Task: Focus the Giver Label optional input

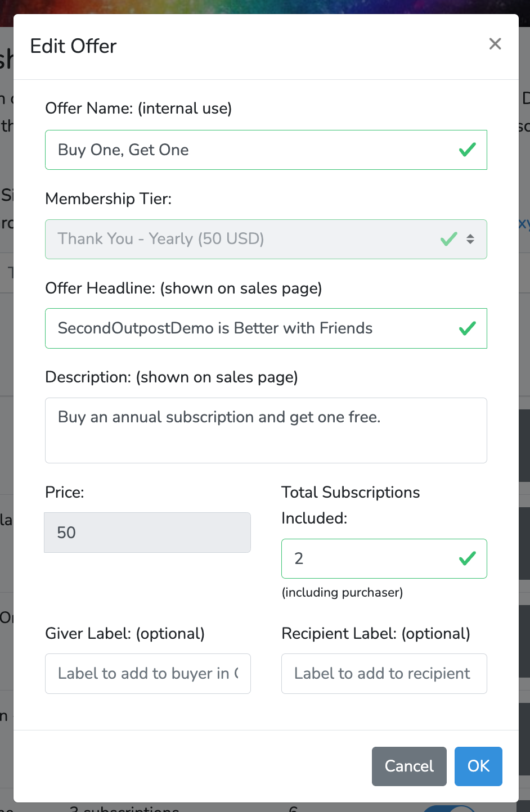Action: point(148,674)
